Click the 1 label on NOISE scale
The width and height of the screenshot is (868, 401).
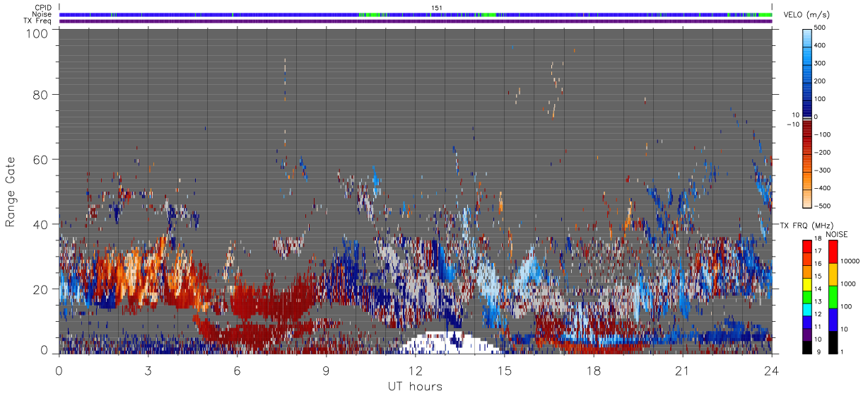click(843, 351)
